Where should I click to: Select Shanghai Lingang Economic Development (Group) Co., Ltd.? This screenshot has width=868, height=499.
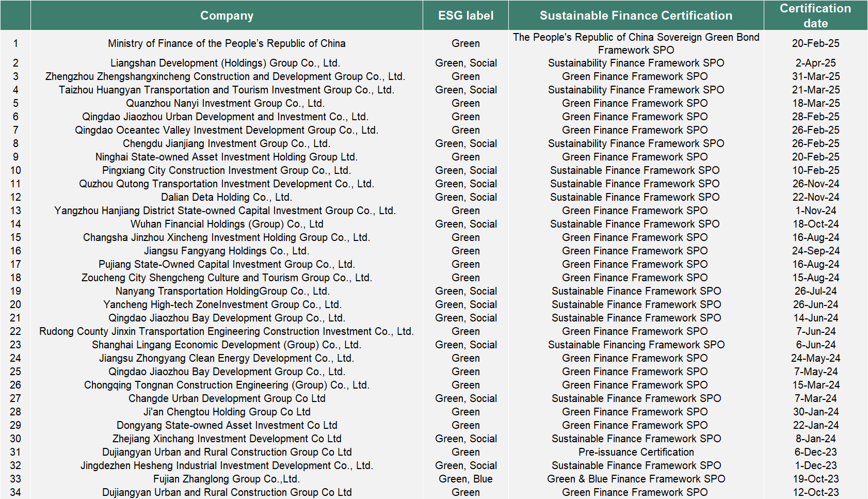click(226, 345)
